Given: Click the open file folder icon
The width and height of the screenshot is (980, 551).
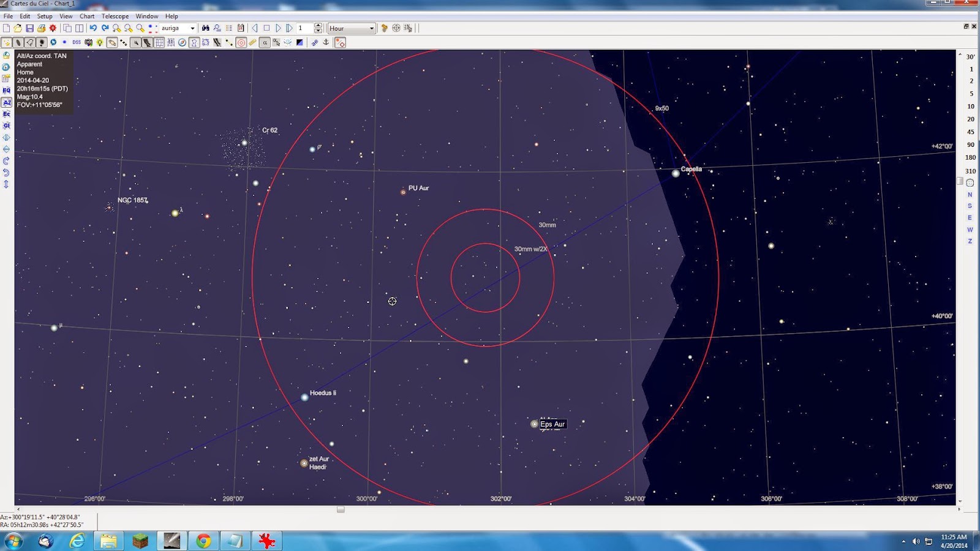Looking at the screenshot, I should [x=18, y=28].
